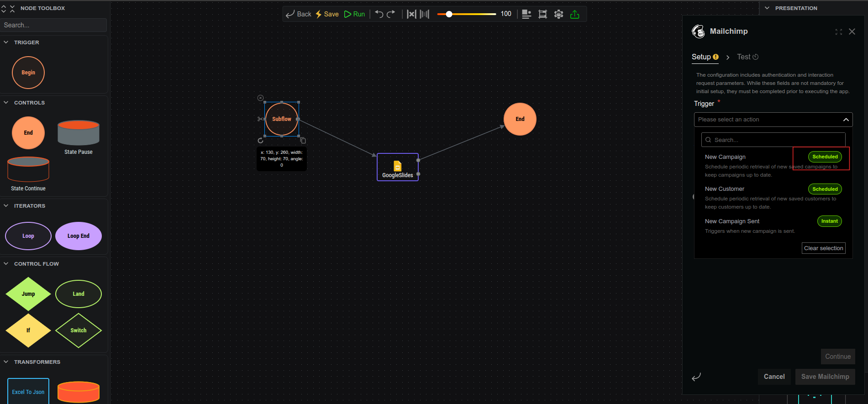Click the back arrow at Mailchimp panel bottom

[696, 377]
